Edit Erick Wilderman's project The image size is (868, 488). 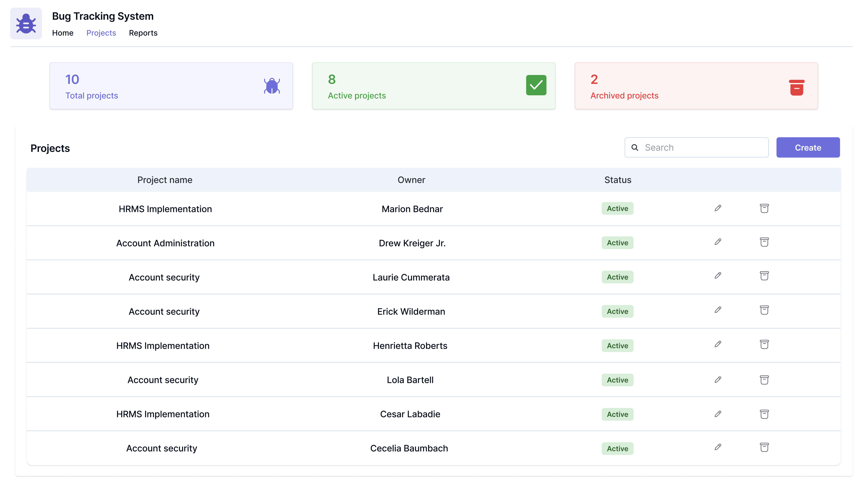click(718, 310)
